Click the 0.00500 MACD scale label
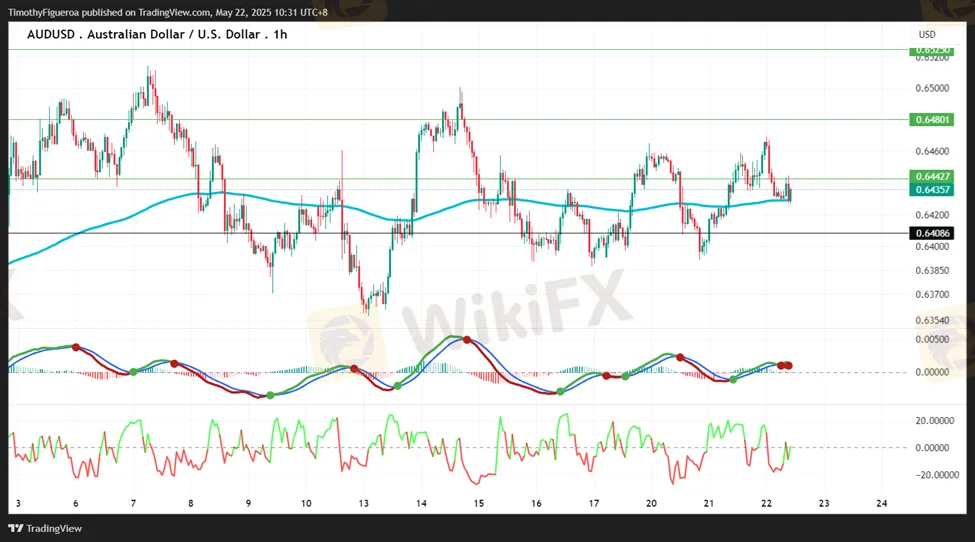 (931, 339)
